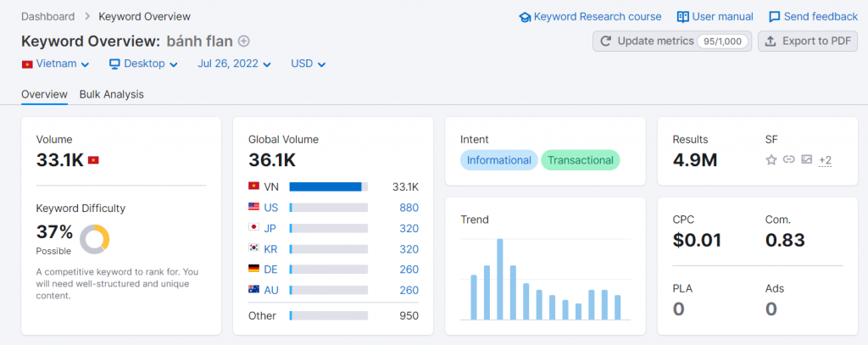
Task: Click the image SERP feature icon
Action: (807, 159)
